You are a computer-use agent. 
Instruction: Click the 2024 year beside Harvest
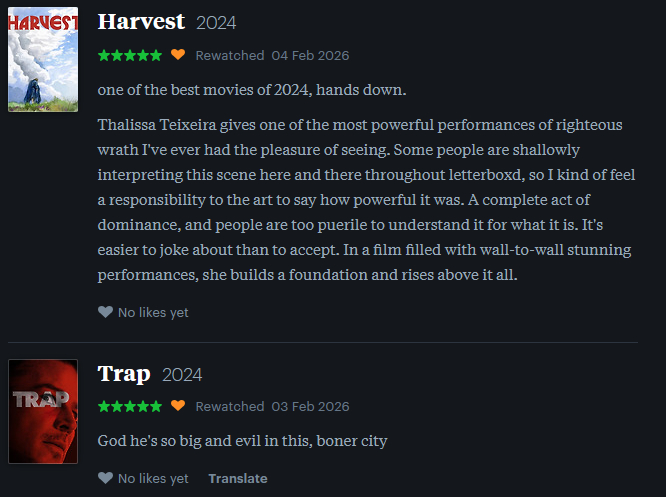(216, 22)
